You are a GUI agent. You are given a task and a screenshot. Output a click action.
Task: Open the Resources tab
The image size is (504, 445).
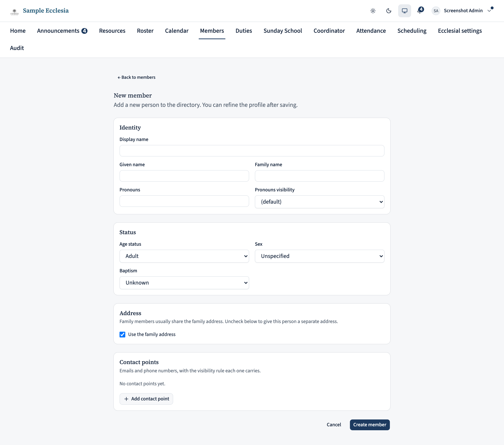tap(112, 31)
